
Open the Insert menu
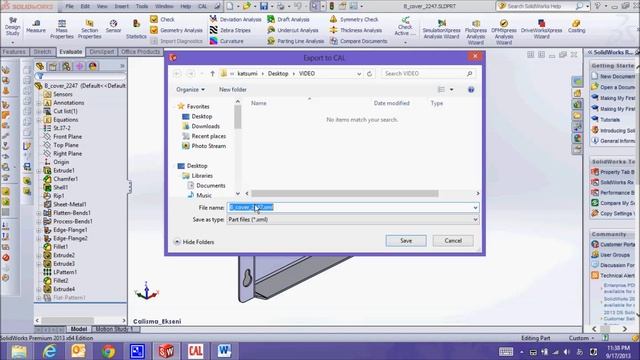coord(121,6)
